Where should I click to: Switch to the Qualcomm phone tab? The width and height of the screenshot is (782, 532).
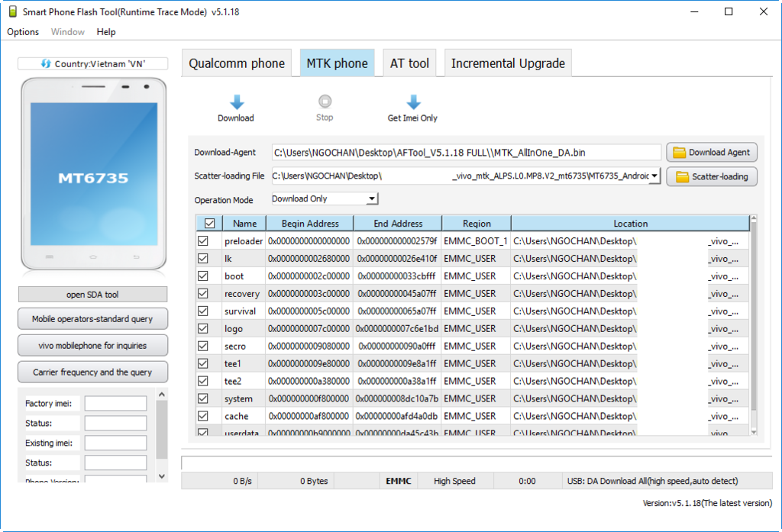click(x=237, y=63)
